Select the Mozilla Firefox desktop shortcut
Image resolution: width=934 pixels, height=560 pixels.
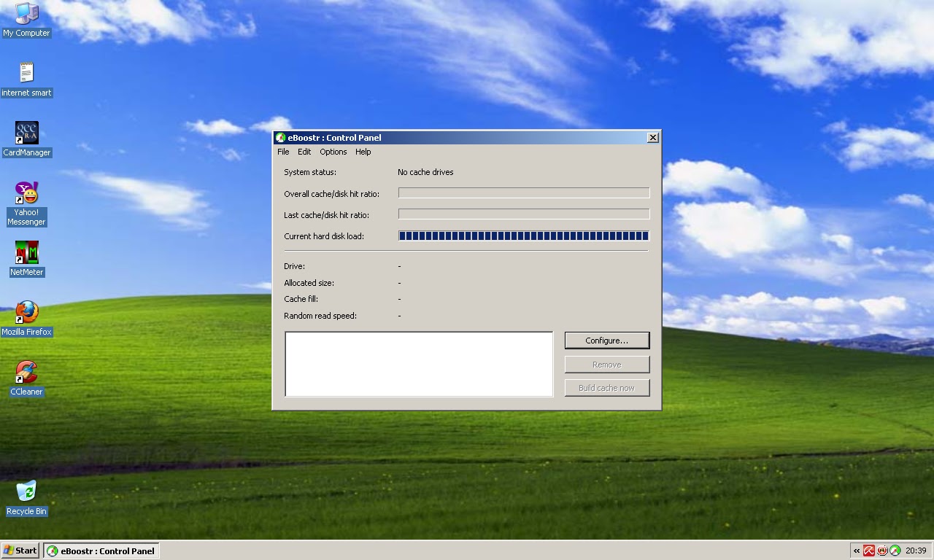click(x=26, y=319)
